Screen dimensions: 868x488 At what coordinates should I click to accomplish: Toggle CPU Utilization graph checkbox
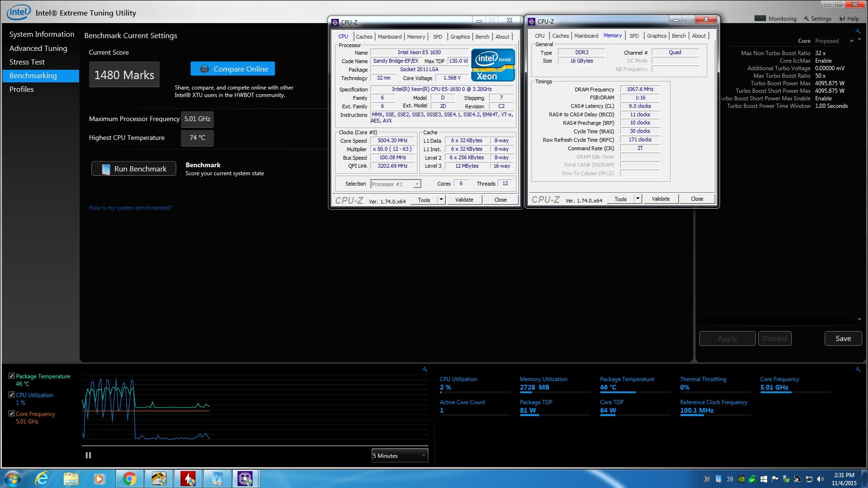11,395
